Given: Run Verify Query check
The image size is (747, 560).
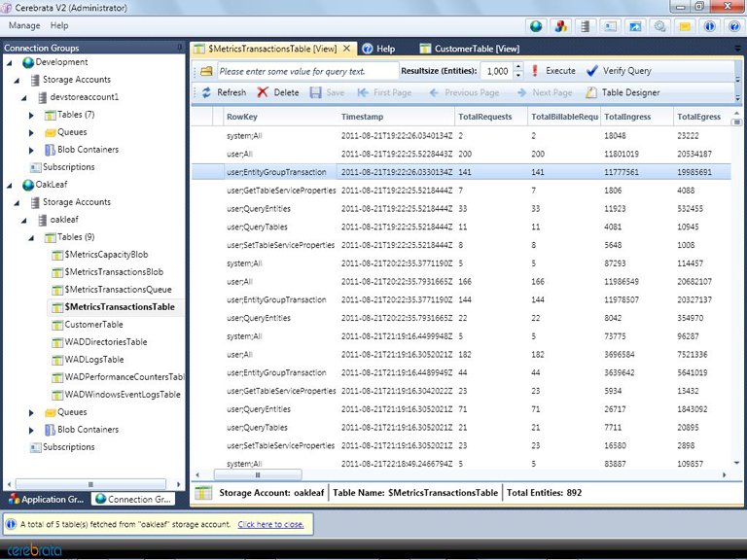Looking at the screenshot, I should (x=619, y=71).
